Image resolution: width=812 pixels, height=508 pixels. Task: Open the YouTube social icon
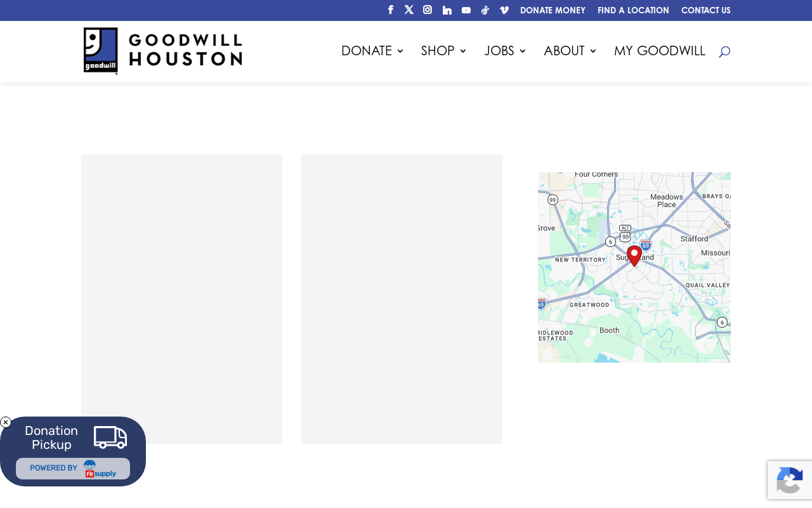tap(466, 10)
